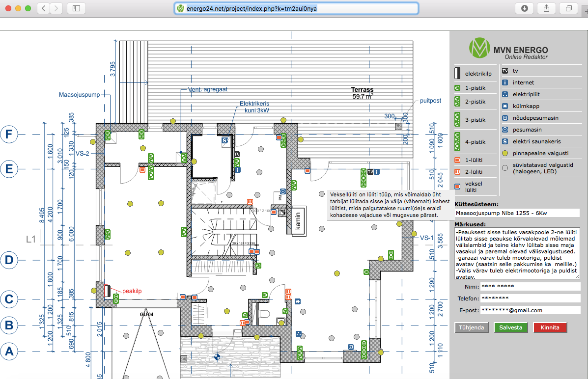Image resolution: width=588 pixels, height=379 pixels.
Task: Pick the 1-pistik socket icon
Action: pyautogui.click(x=457, y=88)
